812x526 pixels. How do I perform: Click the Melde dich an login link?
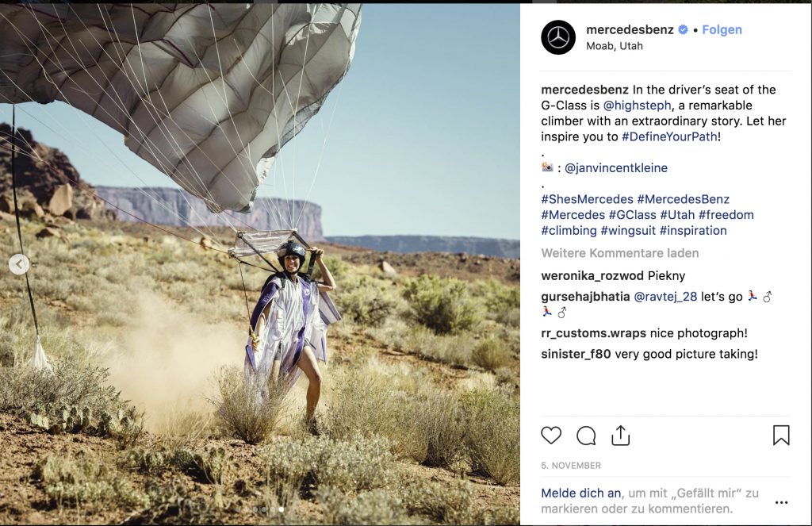pos(580,493)
